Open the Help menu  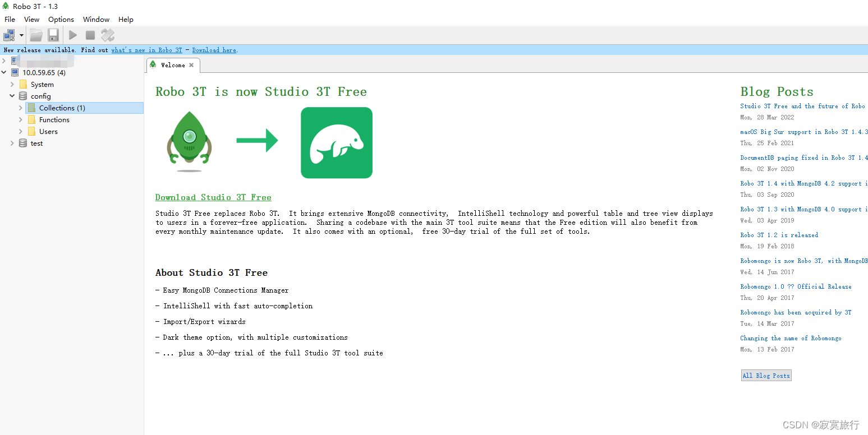(126, 19)
